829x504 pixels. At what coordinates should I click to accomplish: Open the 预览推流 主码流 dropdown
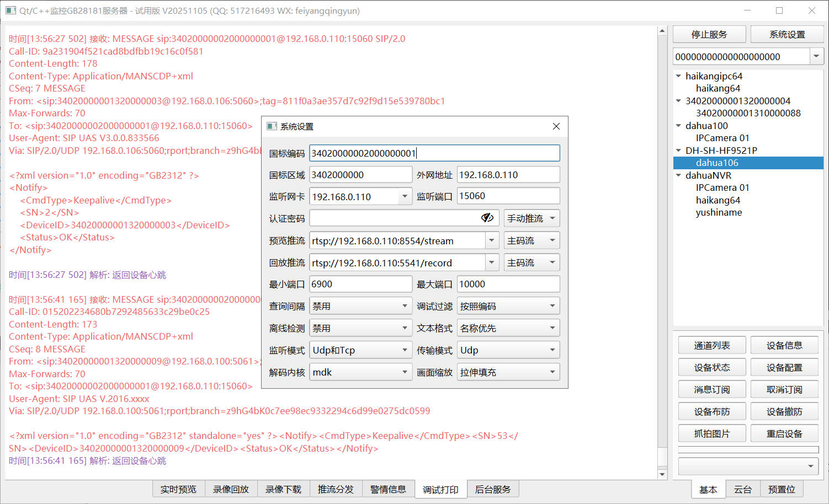(x=532, y=240)
